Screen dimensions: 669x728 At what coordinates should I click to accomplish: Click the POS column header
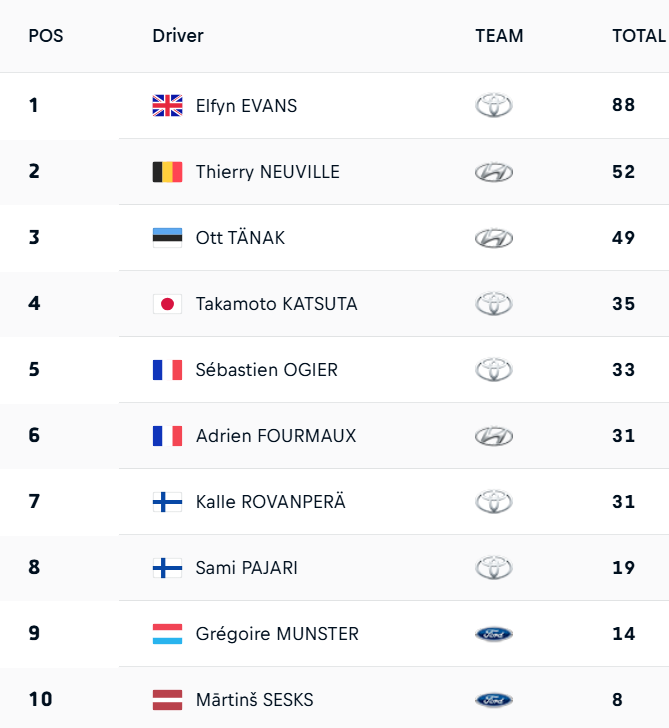tap(45, 36)
